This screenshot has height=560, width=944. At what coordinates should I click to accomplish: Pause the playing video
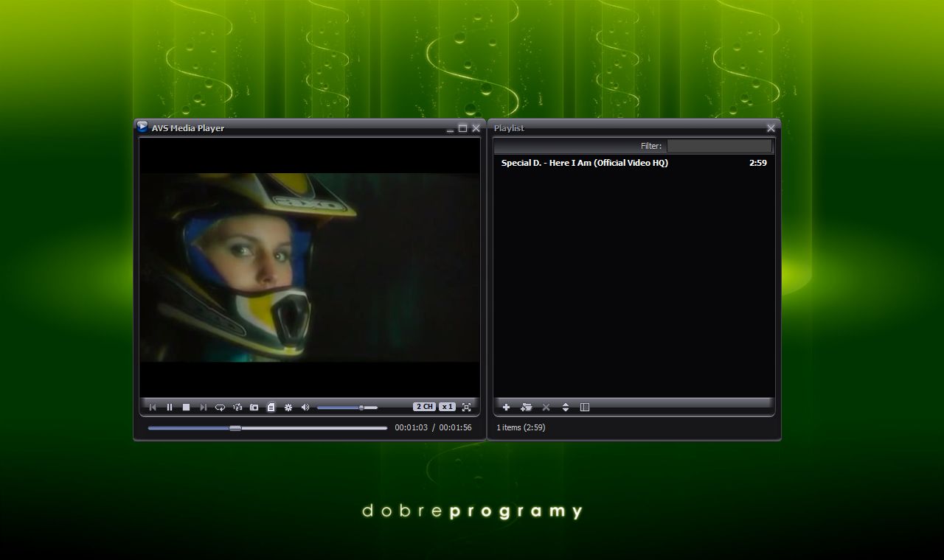pos(170,407)
